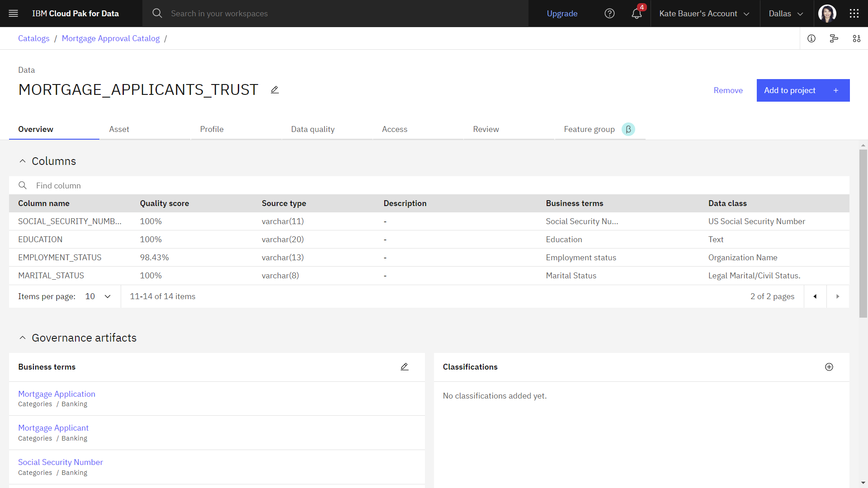Open Mortgage Approval Catalog breadcrumb
Viewport: 868px width, 488px height.
pyautogui.click(x=111, y=38)
